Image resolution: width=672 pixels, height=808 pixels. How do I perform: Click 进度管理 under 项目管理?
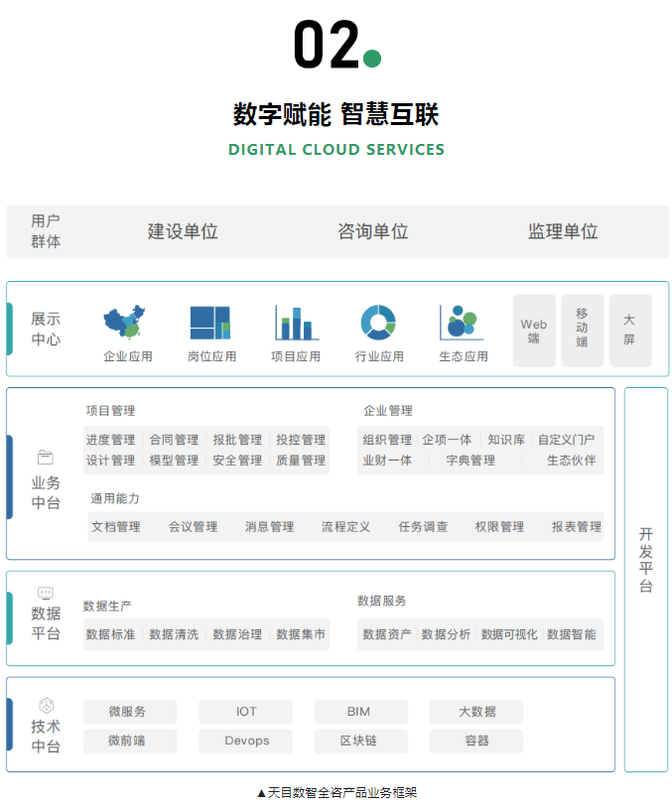[x=110, y=440]
